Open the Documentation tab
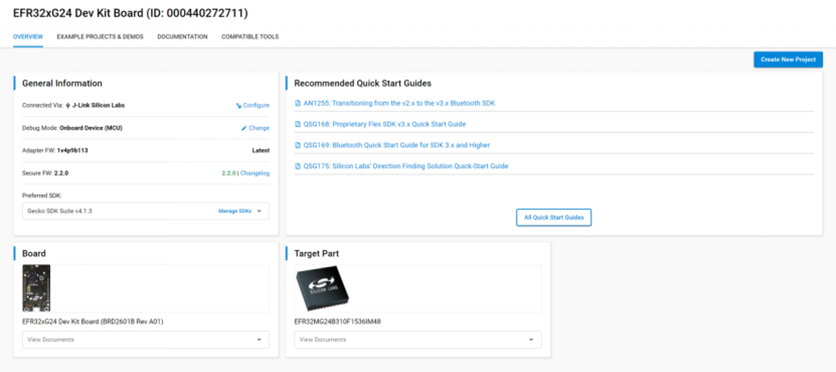 (x=182, y=37)
